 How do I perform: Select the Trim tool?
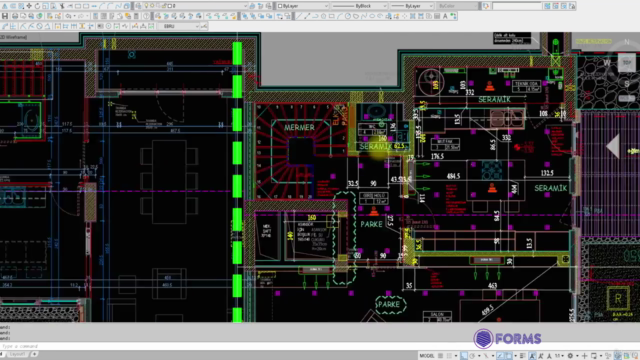tap(62, 6)
